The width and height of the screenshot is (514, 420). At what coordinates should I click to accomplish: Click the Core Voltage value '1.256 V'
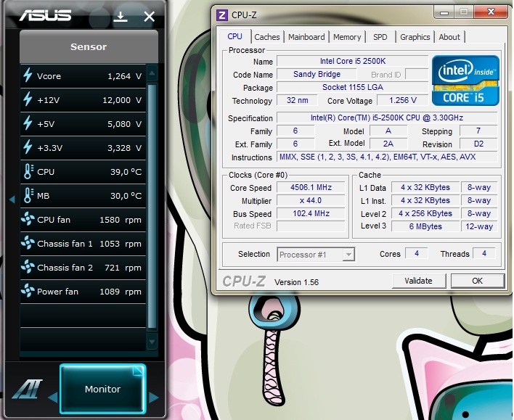coord(403,100)
